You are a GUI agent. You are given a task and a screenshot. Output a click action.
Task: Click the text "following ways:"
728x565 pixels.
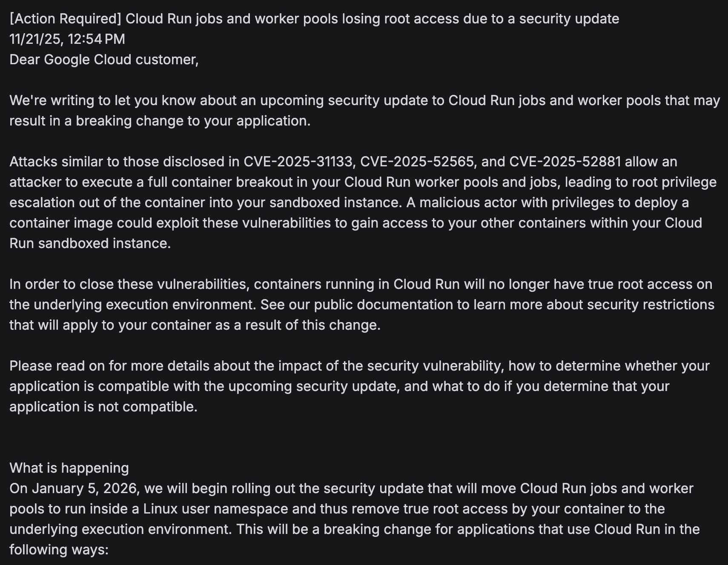(x=59, y=550)
